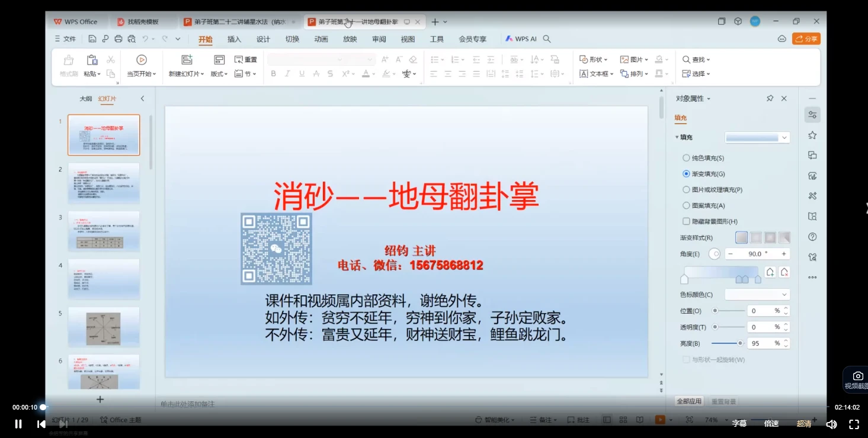Open the 插入 ribbon tab
This screenshot has width=868, height=438.
[x=235, y=39]
